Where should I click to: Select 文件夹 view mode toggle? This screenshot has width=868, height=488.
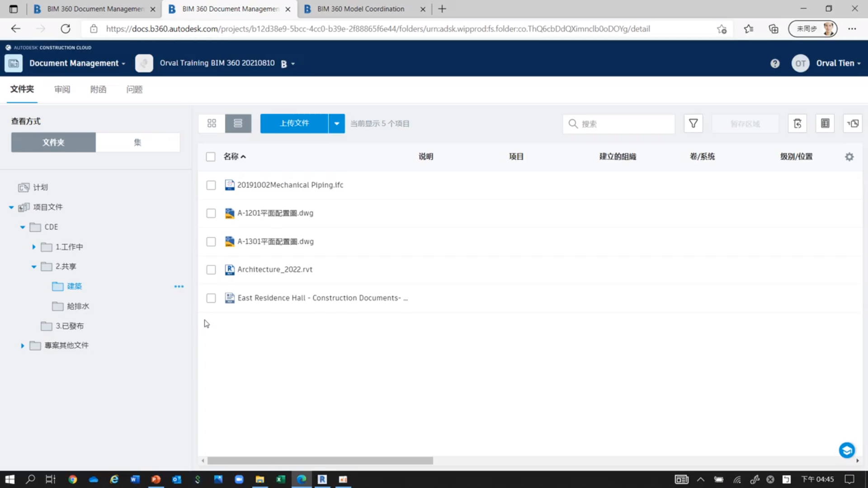click(53, 142)
